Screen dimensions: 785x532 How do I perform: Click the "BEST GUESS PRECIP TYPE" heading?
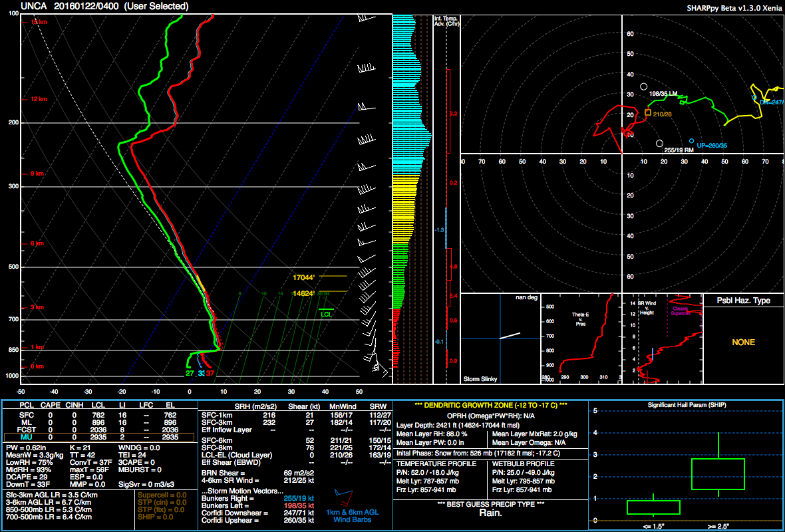pos(491,504)
